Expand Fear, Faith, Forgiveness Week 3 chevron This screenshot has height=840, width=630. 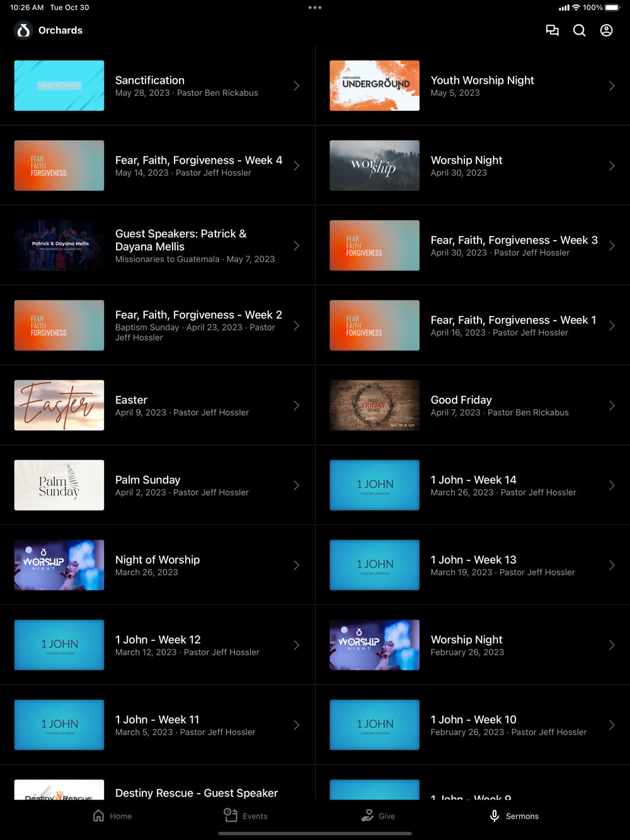(x=612, y=246)
